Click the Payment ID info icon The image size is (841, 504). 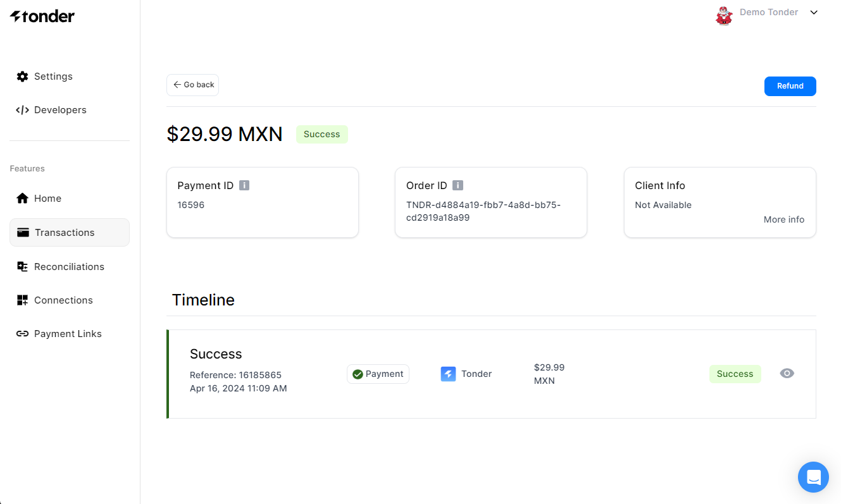coord(244,185)
